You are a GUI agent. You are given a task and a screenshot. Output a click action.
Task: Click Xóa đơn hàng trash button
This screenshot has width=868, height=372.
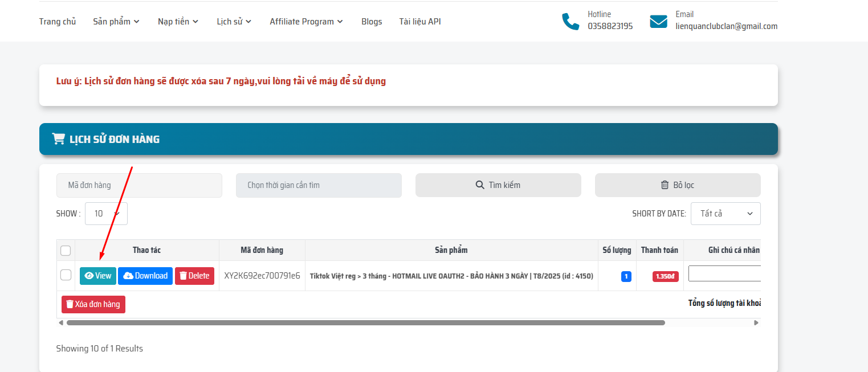(93, 304)
